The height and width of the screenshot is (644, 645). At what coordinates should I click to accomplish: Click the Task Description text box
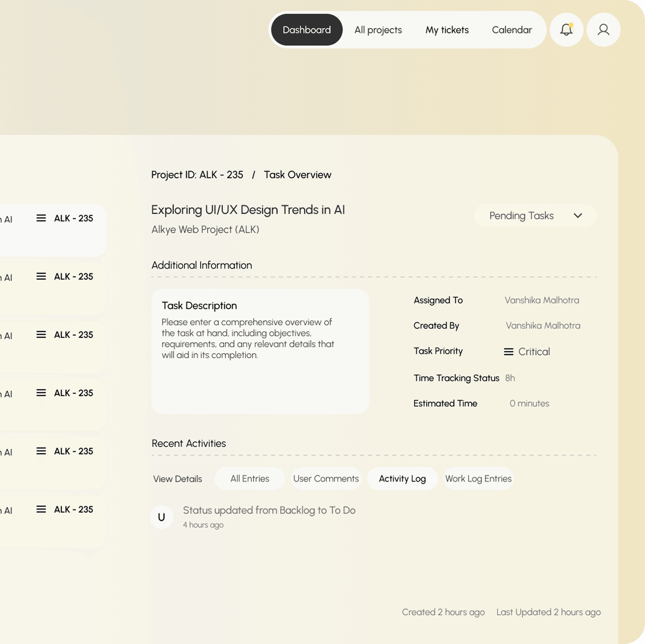[x=260, y=351]
